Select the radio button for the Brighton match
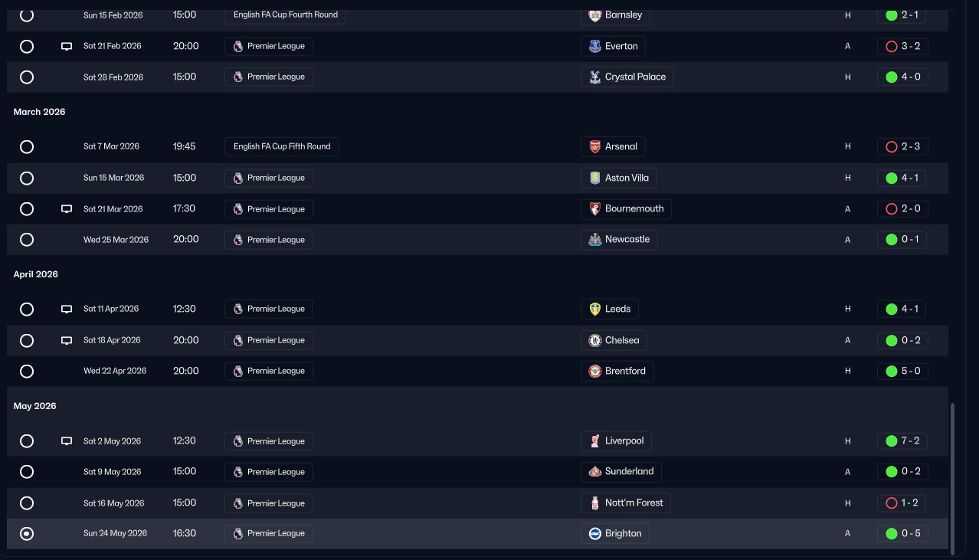Screen dimensions: 979x560 27,534
